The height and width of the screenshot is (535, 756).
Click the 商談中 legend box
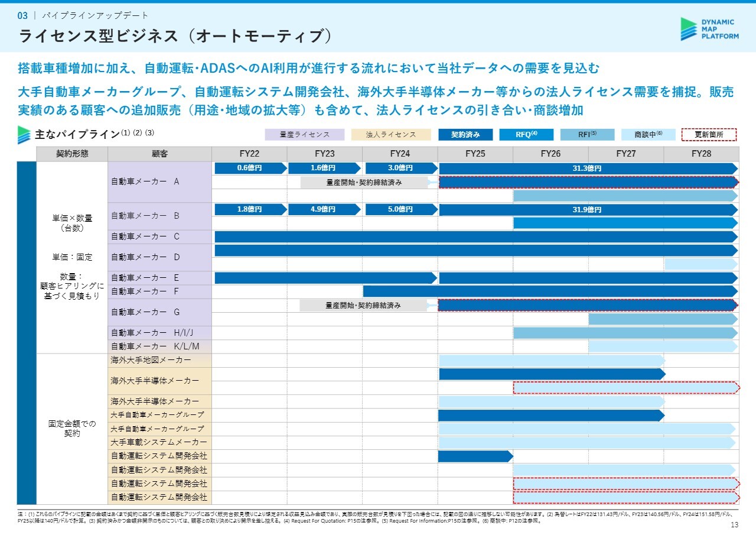click(x=648, y=135)
